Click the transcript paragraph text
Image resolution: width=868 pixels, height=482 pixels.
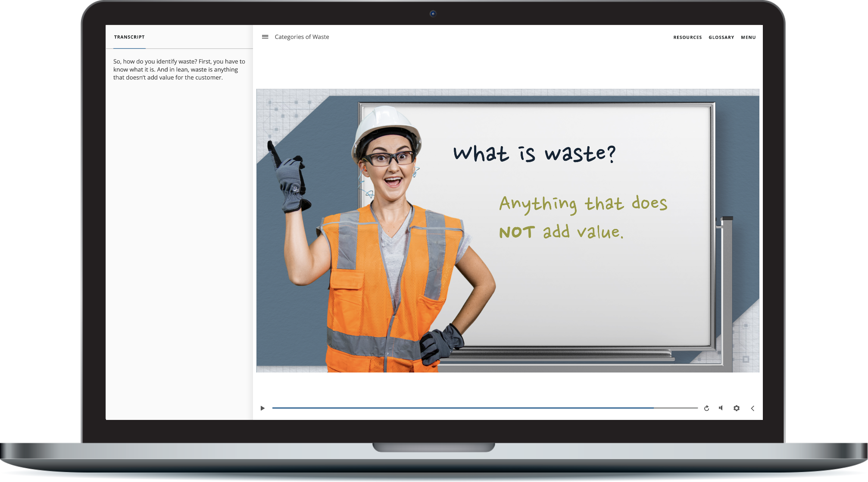tap(179, 69)
